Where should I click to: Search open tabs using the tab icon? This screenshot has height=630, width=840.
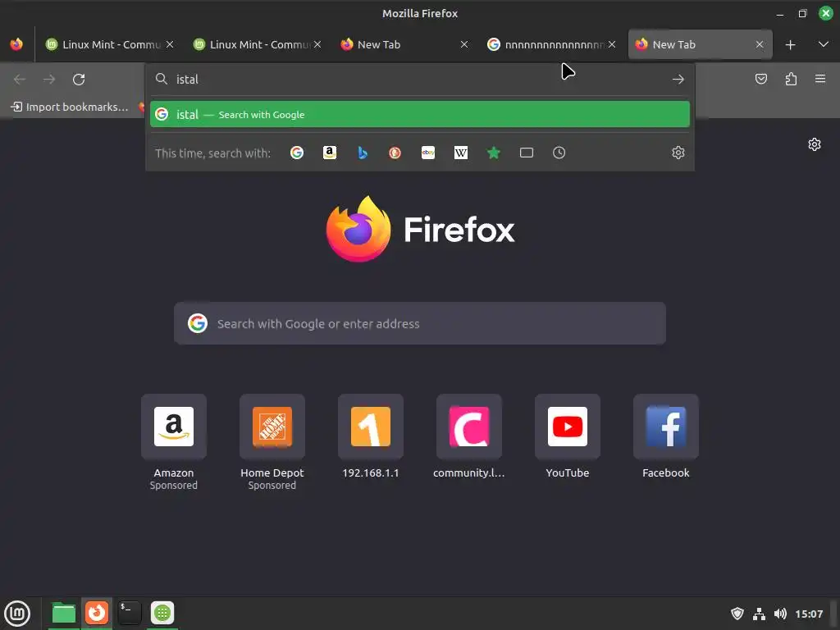527,153
